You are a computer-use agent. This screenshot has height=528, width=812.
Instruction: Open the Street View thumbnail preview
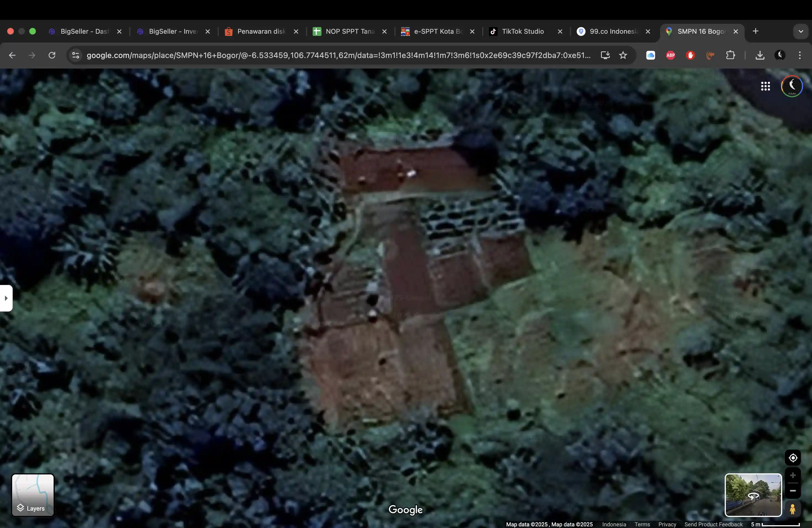click(753, 495)
